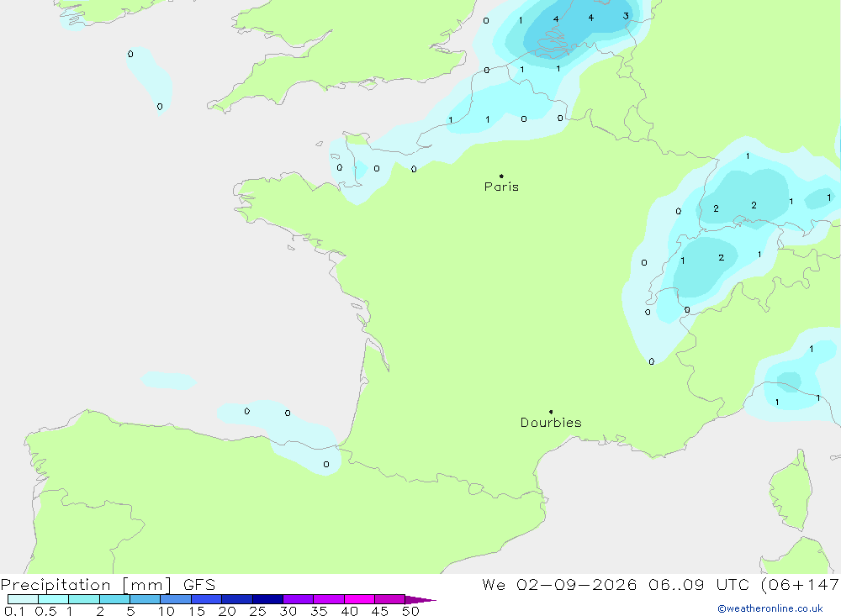The width and height of the screenshot is (841, 616).
Task: Click the purple arrow above-50 legend tip
Action: 420,599
